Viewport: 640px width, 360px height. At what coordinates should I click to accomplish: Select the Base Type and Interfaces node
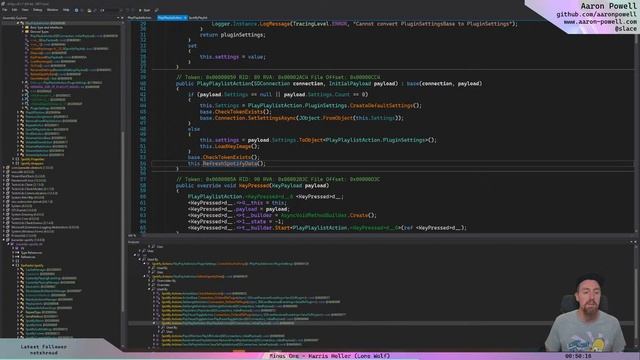[x=46, y=27]
